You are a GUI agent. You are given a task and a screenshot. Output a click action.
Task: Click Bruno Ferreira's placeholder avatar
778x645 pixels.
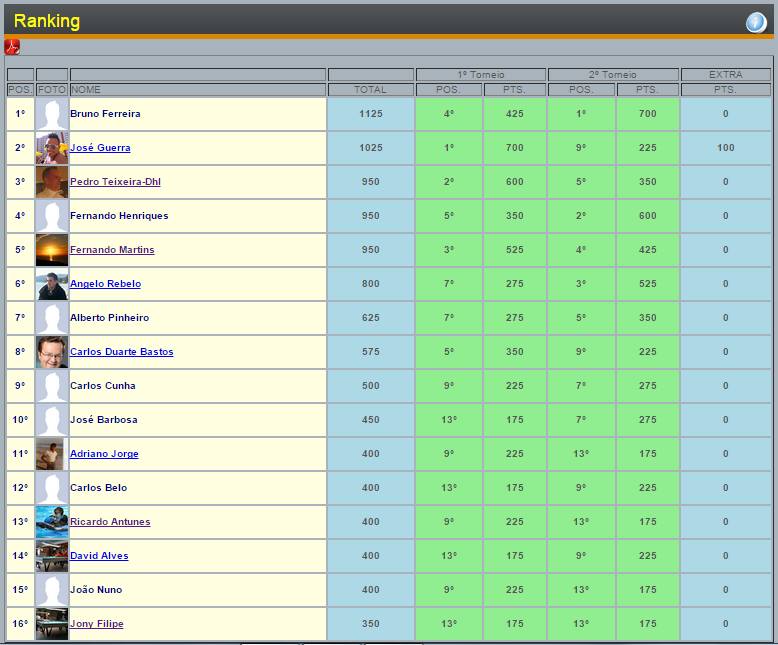click(52, 114)
